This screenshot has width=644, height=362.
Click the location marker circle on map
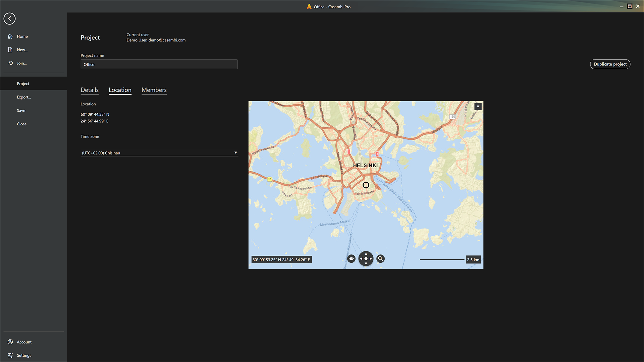(x=366, y=185)
